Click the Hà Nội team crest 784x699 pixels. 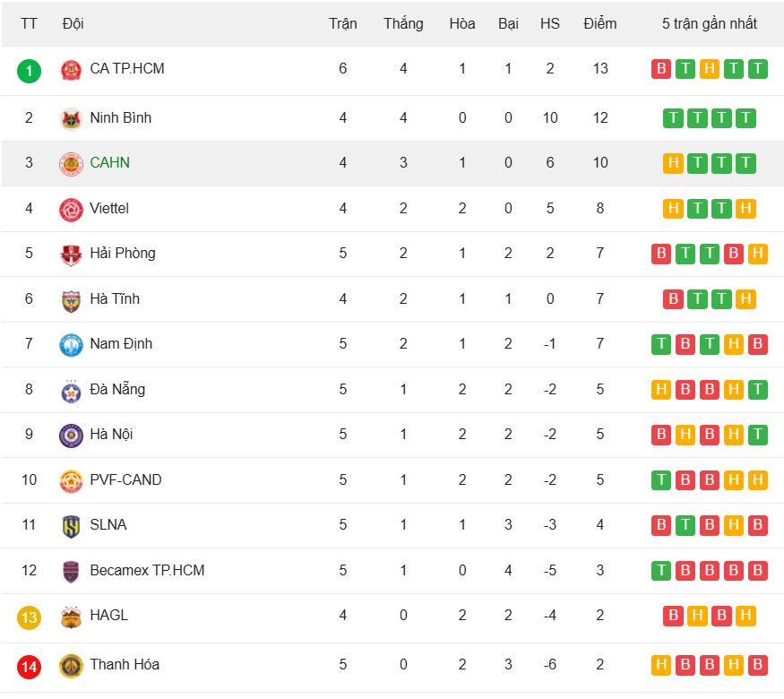click(x=71, y=435)
